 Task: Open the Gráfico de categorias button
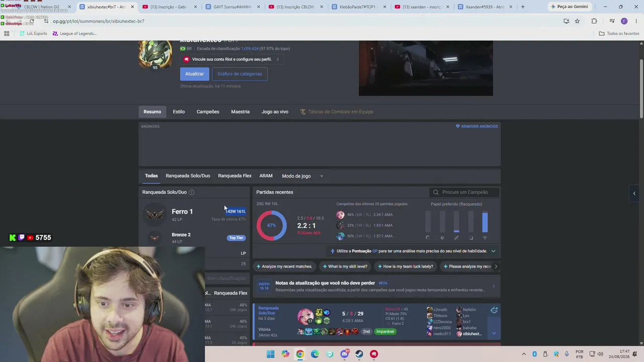point(239,74)
